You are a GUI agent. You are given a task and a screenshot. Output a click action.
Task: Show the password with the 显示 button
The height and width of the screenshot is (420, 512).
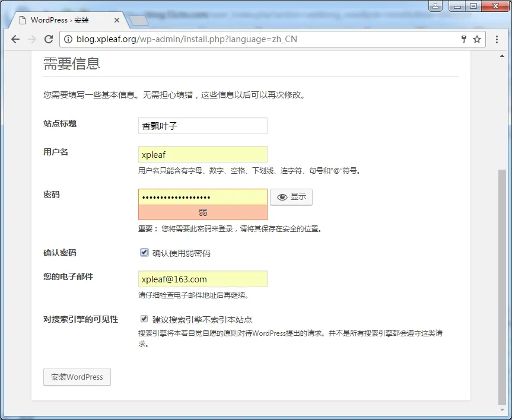click(291, 197)
